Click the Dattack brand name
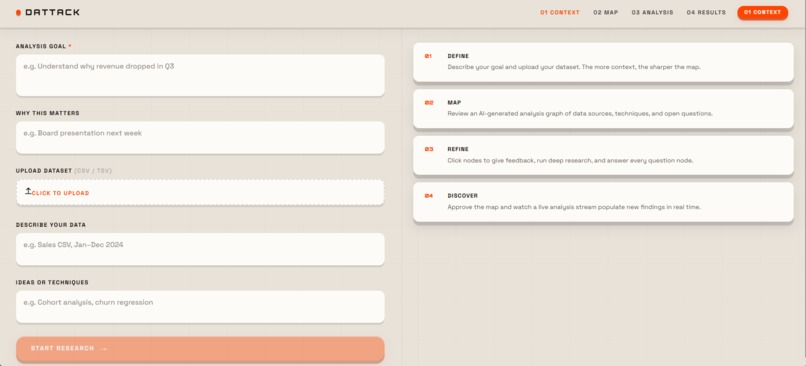 tap(52, 12)
